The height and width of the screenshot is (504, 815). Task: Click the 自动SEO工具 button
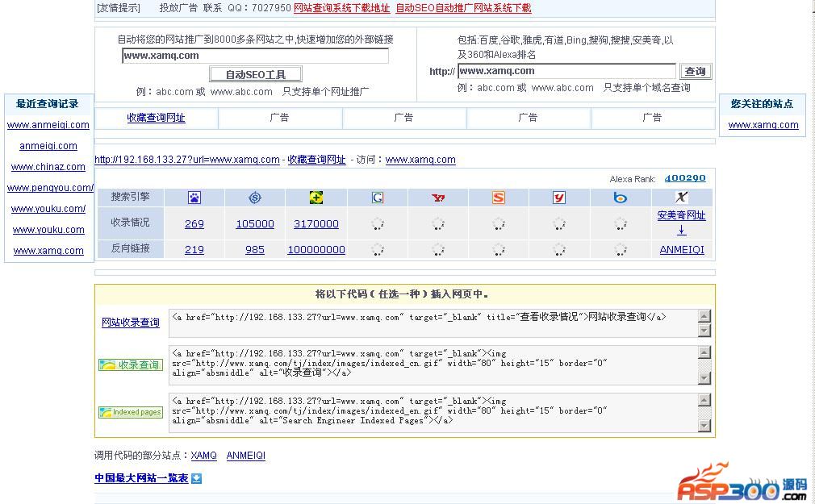[x=256, y=74]
